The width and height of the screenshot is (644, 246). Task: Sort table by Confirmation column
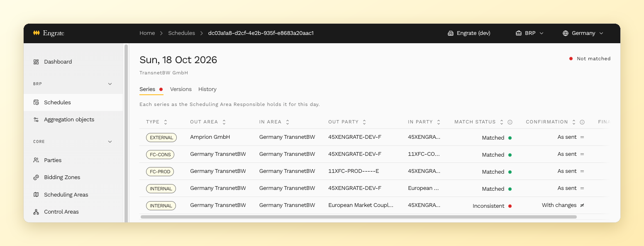click(x=574, y=122)
